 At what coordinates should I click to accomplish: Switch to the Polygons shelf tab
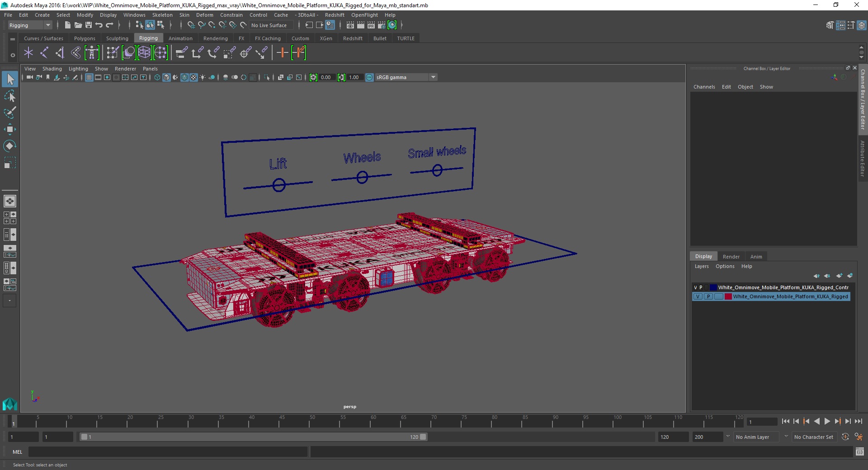coord(85,38)
